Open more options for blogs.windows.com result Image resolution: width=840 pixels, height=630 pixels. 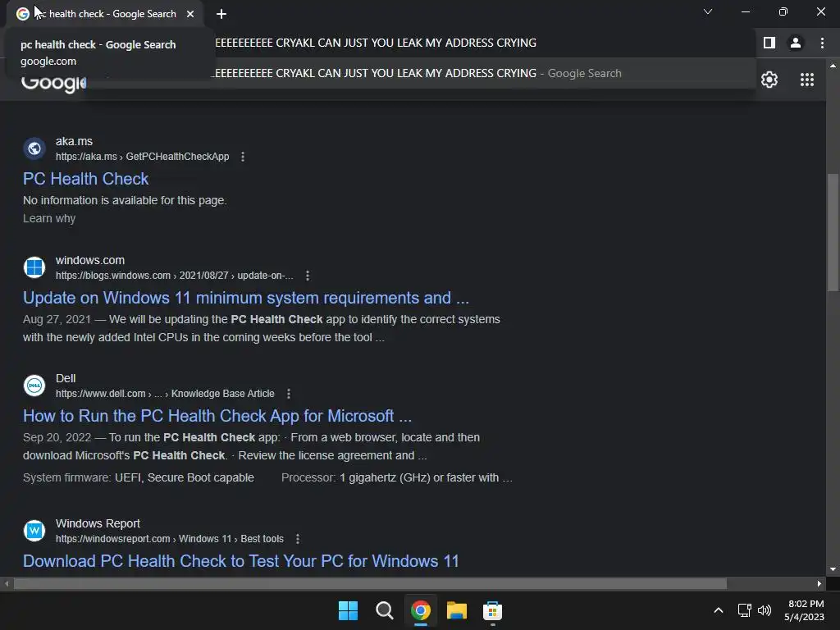(308, 276)
